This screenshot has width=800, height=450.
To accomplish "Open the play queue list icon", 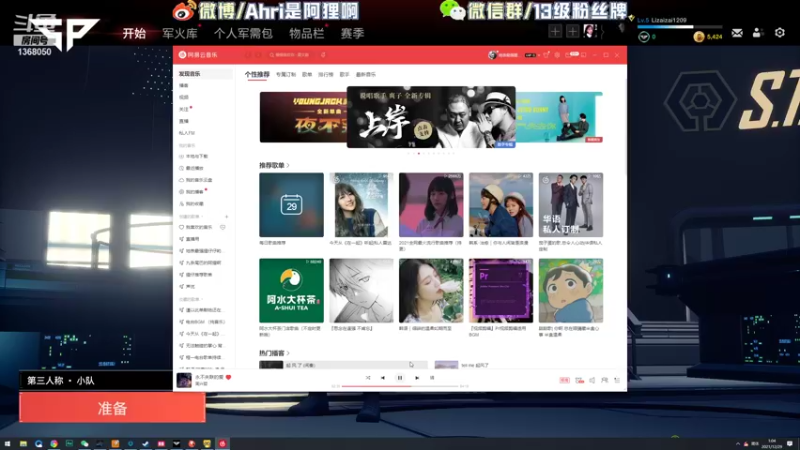I will 617,380.
